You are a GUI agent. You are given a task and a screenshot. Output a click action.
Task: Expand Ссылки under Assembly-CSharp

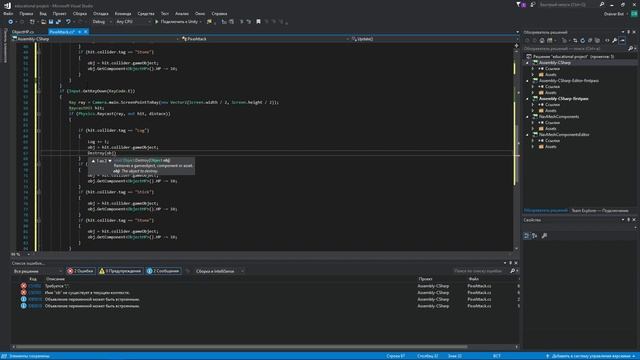click(533, 69)
